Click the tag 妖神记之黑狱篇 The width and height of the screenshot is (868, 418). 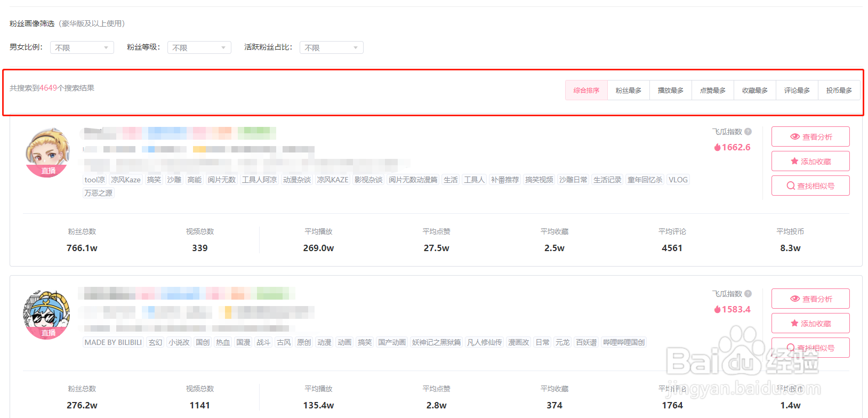tap(437, 342)
